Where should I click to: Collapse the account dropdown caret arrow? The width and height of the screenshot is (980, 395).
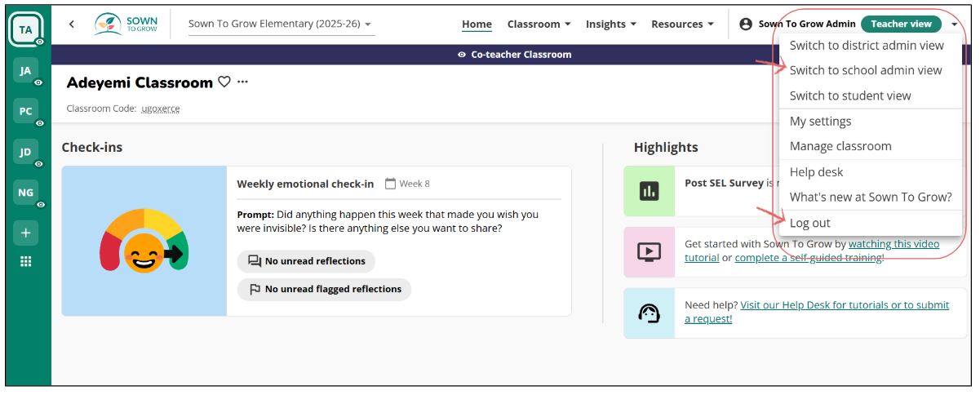(x=955, y=25)
